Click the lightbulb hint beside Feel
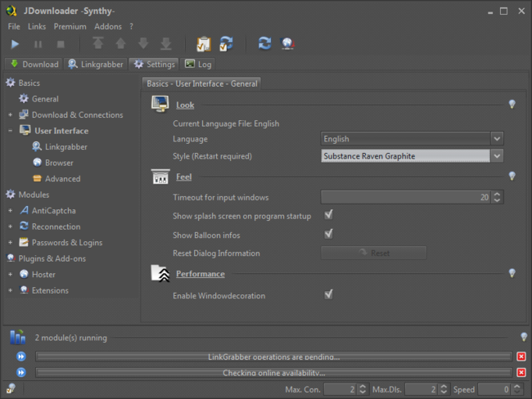 coord(512,176)
